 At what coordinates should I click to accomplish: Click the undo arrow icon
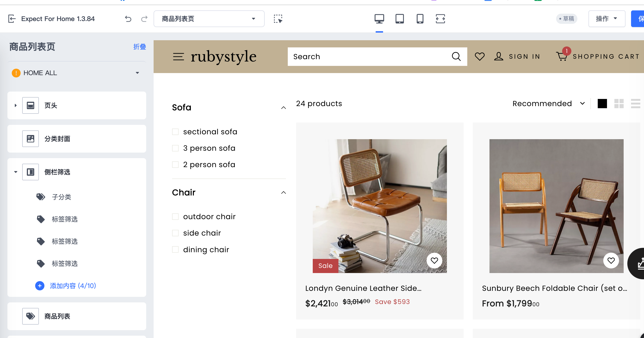point(128,19)
